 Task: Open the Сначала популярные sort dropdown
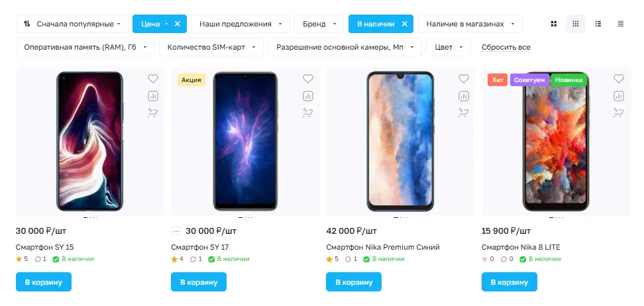tap(72, 24)
